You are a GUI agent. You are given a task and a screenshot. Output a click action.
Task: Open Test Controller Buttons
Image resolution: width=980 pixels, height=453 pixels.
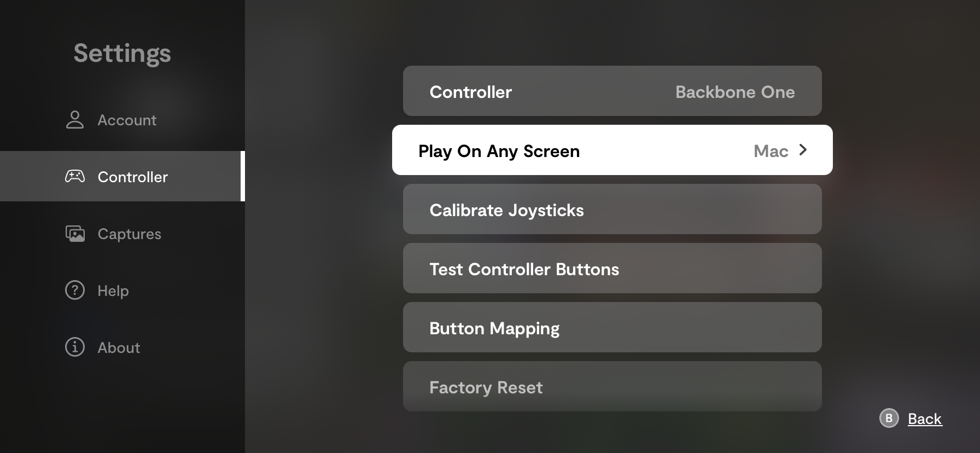coord(612,268)
